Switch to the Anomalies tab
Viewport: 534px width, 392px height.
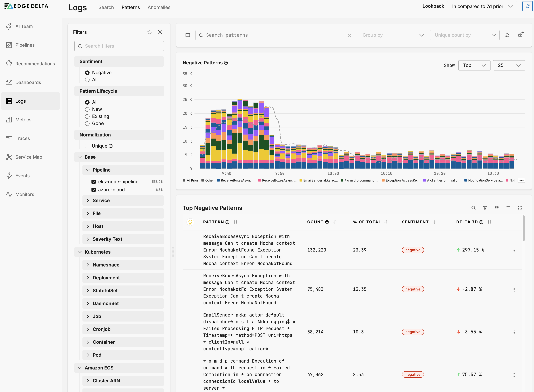(x=159, y=7)
